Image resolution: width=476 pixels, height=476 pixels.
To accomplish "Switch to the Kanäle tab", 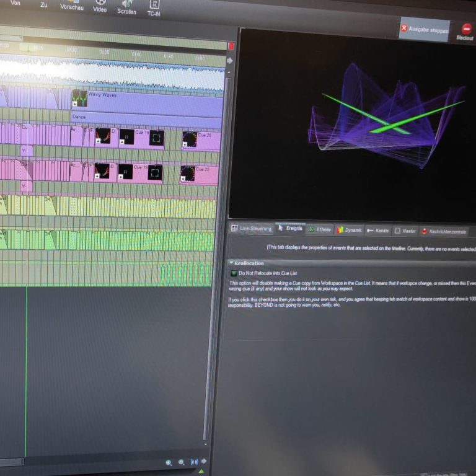I will pos(378,231).
